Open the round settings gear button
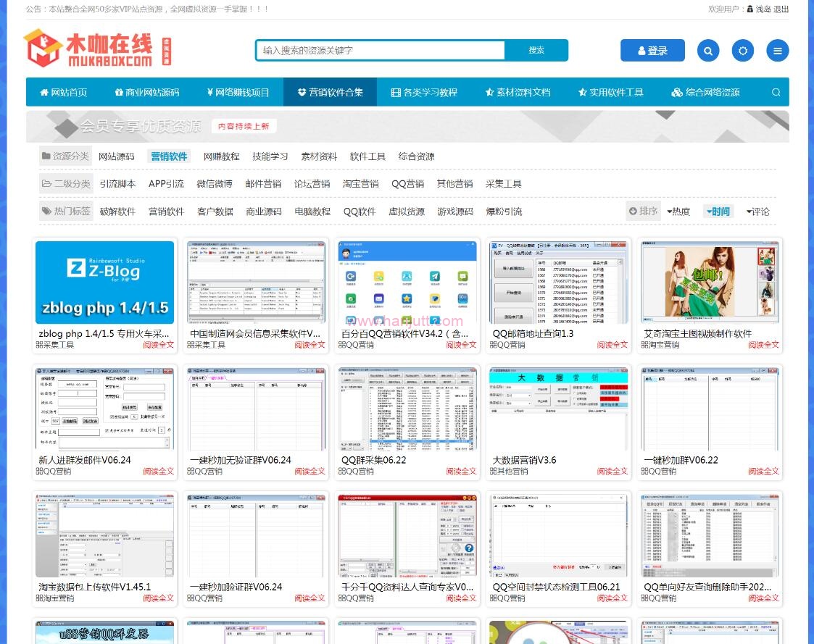 (743, 50)
